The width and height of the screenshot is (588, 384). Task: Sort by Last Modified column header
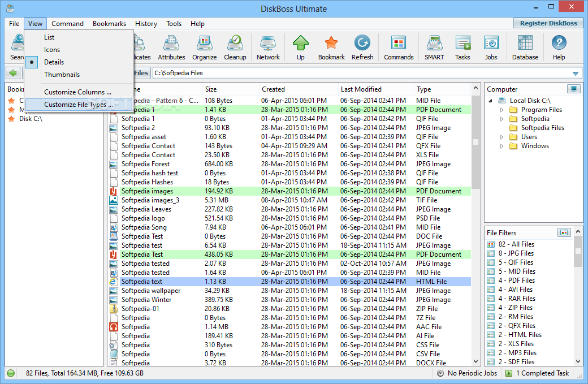click(376, 89)
